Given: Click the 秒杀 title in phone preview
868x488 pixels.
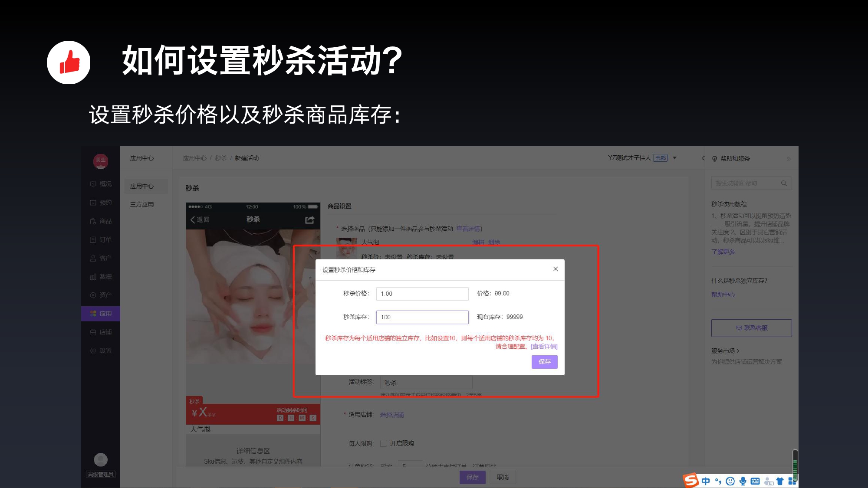Looking at the screenshot, I should pos(253,219).
